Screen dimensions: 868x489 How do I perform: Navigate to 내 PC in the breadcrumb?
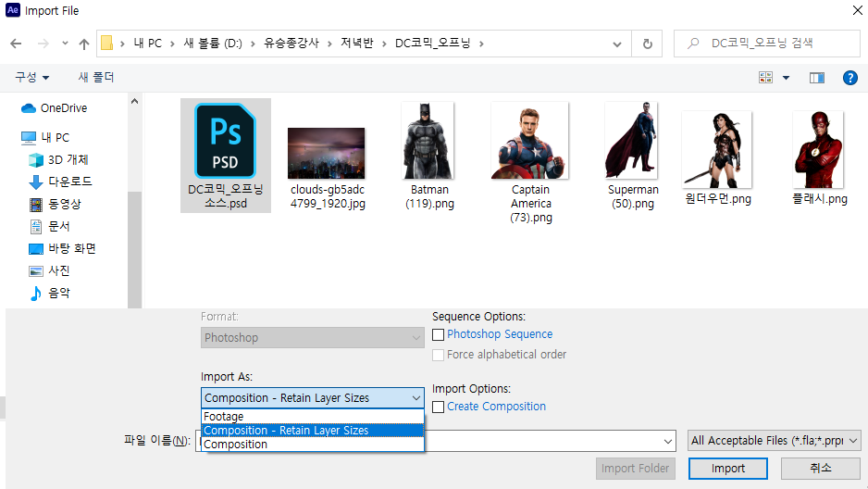[148, 44]
